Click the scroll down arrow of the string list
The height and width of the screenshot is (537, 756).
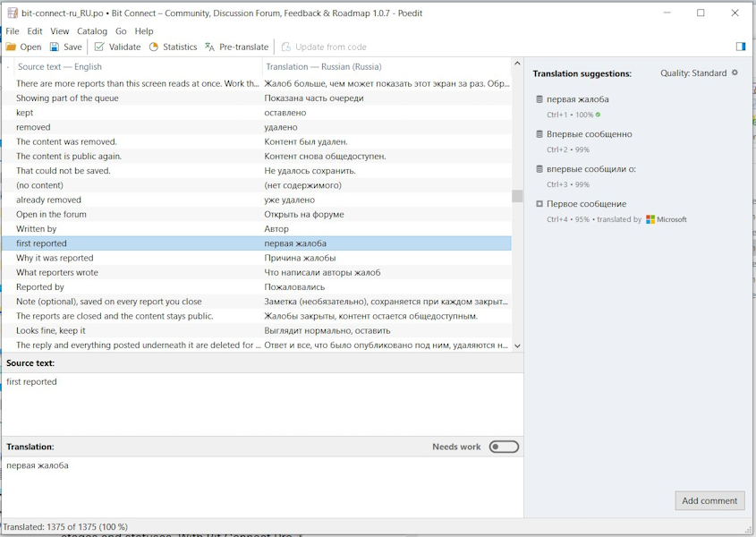(517, 345)
